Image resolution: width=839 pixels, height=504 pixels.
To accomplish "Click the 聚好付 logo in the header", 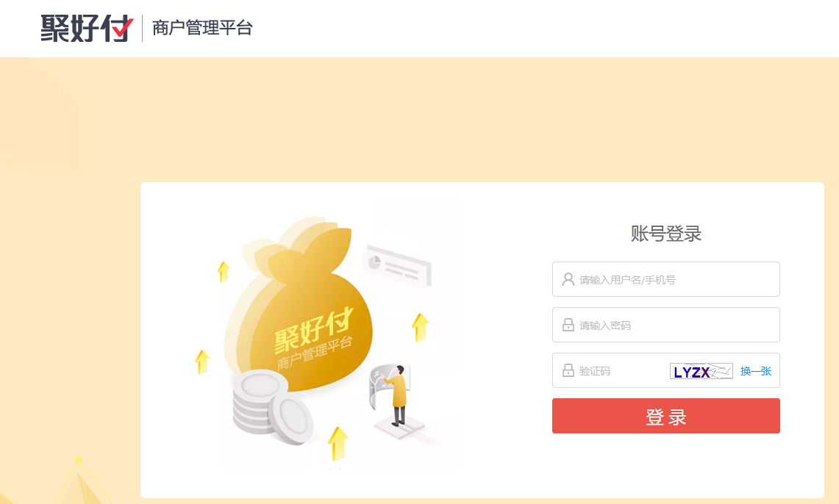I will click(87, 28).
